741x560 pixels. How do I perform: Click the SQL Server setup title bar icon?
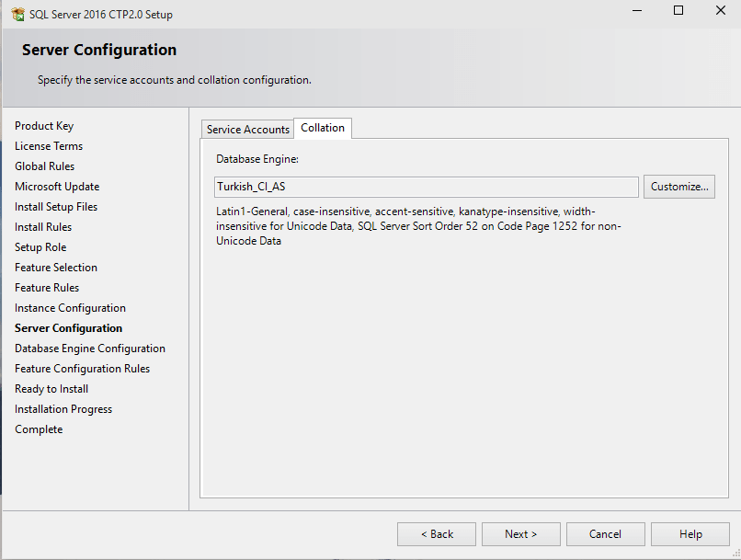pos(18,14)
